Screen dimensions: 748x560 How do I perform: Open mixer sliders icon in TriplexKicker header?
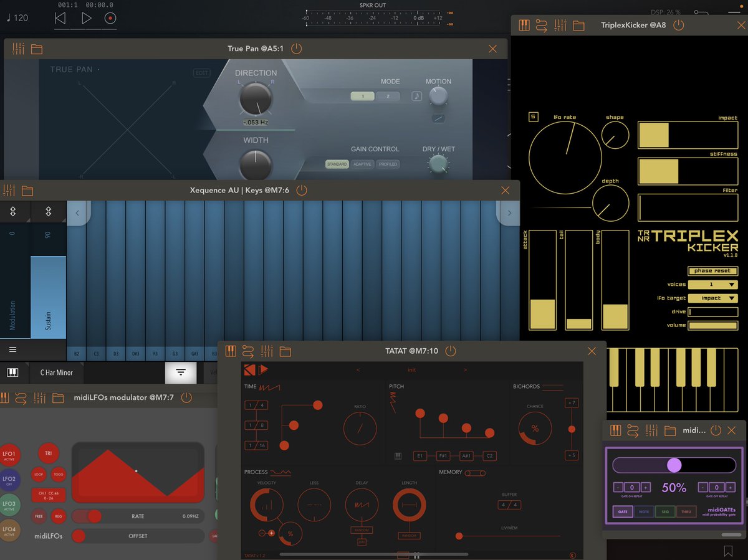pyautogui.click(x=560, y=26)
